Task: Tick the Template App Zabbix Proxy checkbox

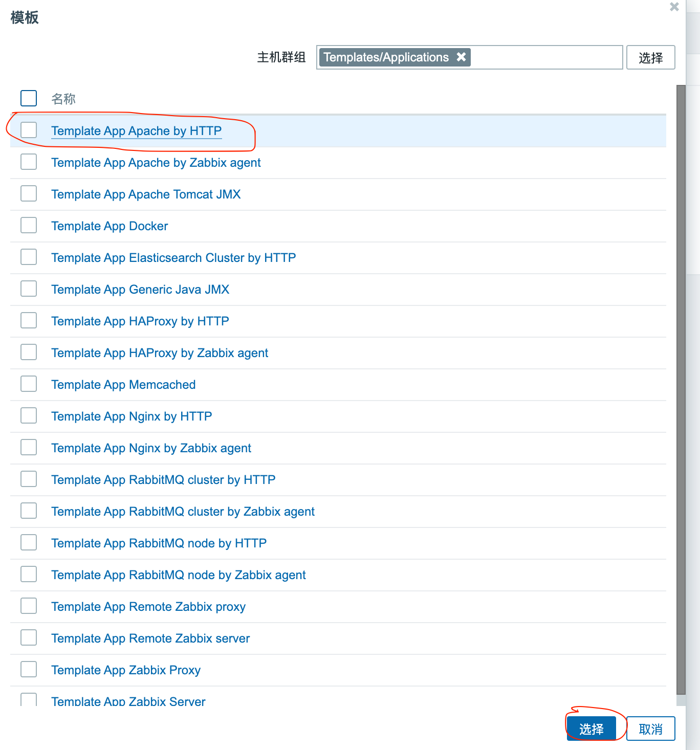Action: 29,669
